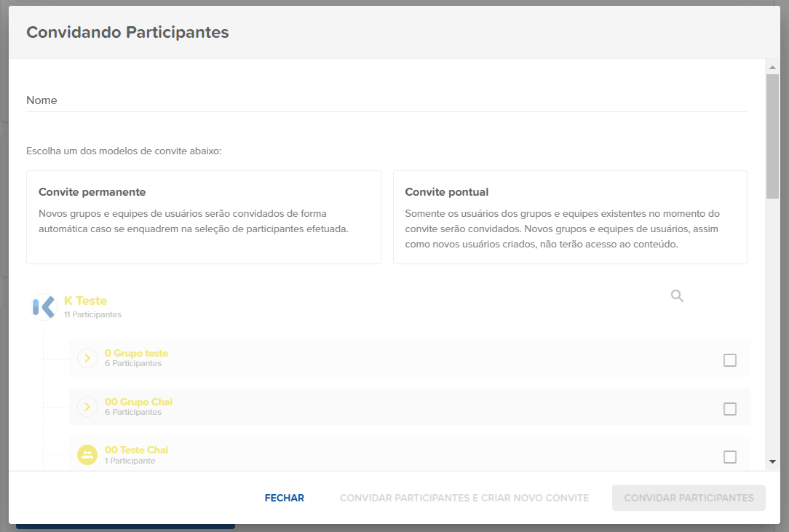Screen dimensions: 789x532
Task: Click the search magnifier icon
Action: (677, 296)
